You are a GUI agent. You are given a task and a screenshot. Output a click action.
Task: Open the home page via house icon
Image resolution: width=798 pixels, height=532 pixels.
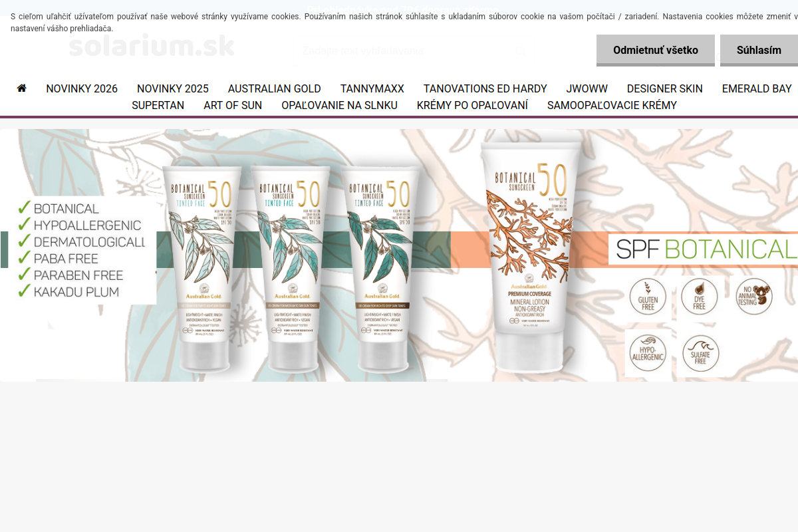(22, 88)
